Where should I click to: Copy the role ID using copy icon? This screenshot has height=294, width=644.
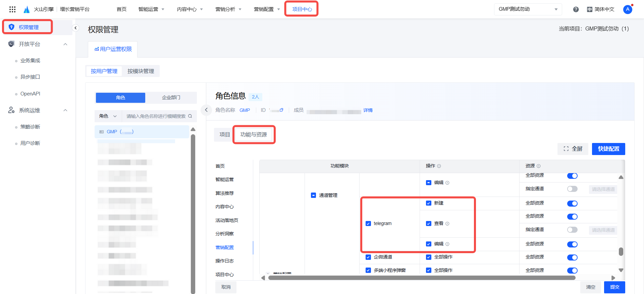[x=281, y=110]
